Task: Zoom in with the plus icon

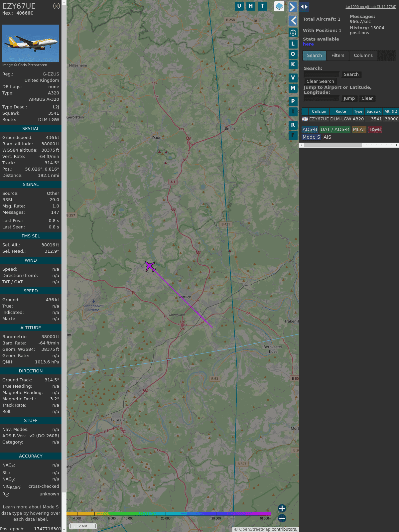Action: click(282, 508)
